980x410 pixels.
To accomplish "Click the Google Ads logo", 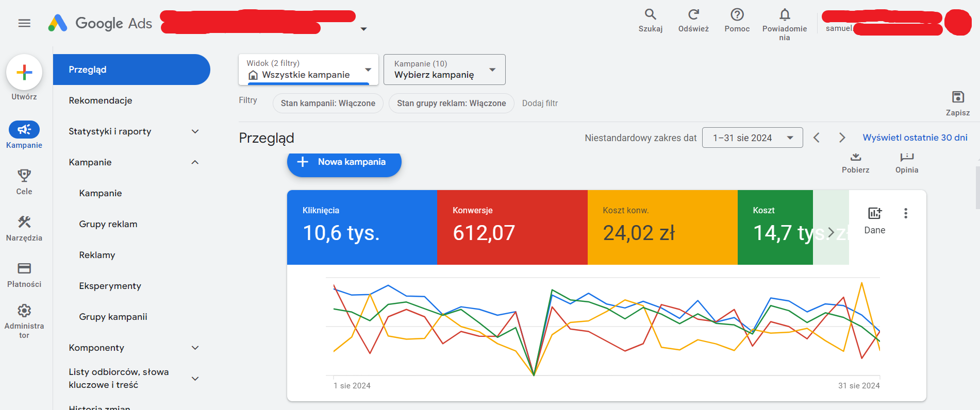I will [100, 23].
